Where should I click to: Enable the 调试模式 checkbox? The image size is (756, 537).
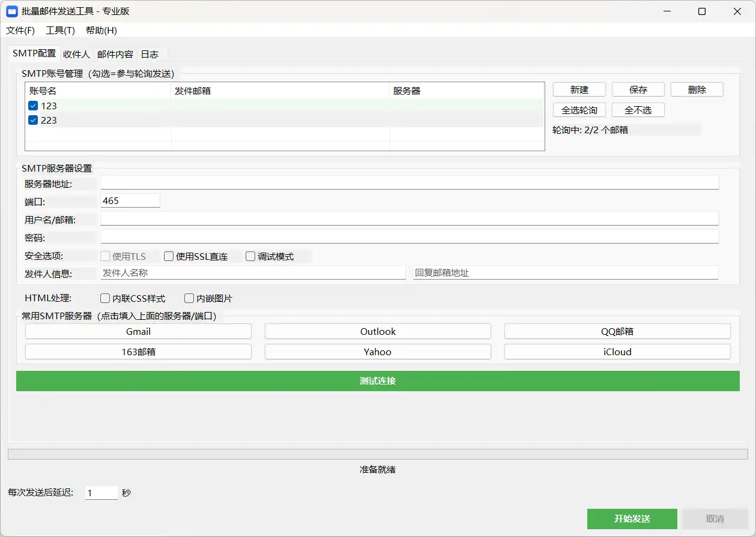(x=250, y=257)
